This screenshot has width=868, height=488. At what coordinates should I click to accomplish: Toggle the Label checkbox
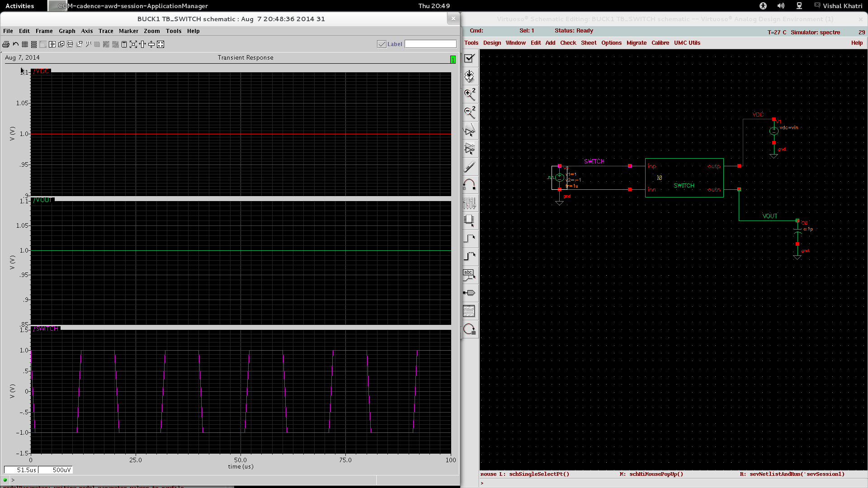[382, 44]
